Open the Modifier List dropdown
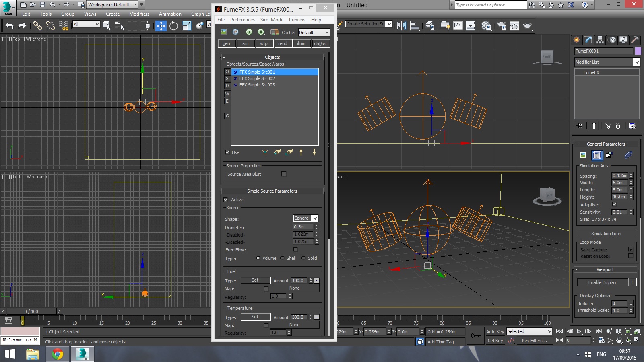644x362 pixels. coord(607,62)
